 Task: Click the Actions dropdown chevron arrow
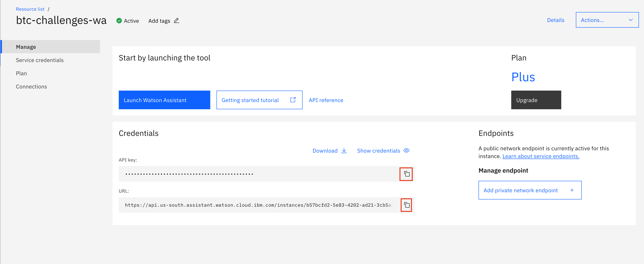coord(631,20)
